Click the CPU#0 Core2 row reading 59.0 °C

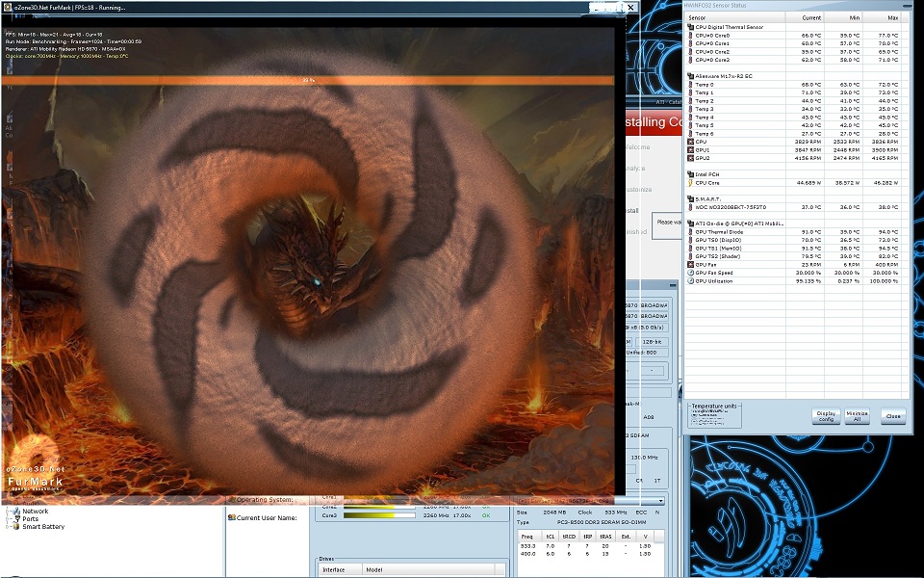point(794,52)
